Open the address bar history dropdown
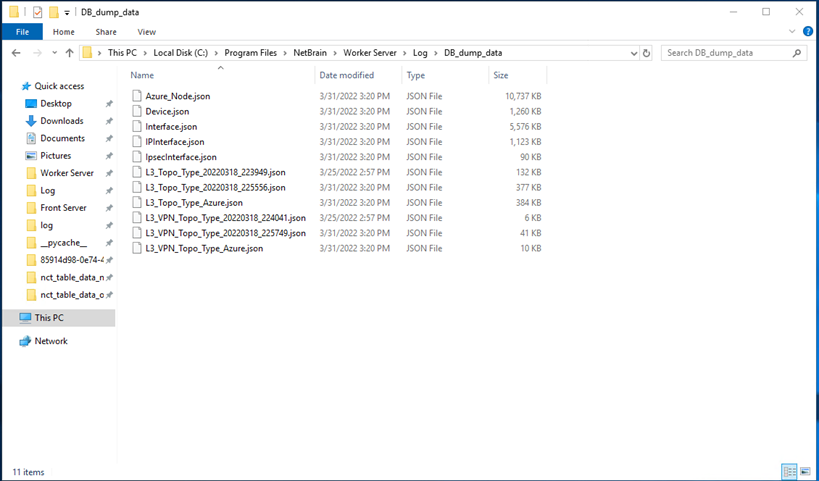 (x=632, y=53)
